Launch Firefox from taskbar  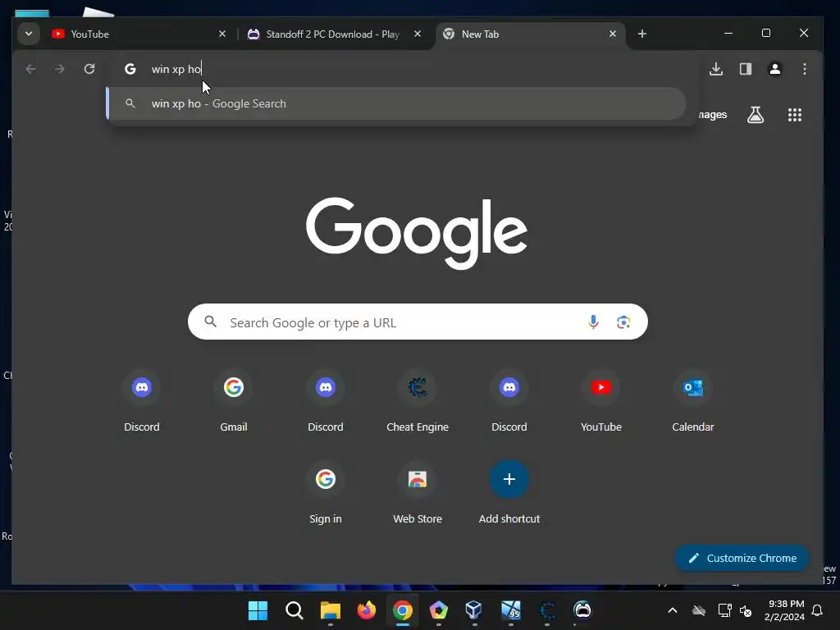[367, 610]
